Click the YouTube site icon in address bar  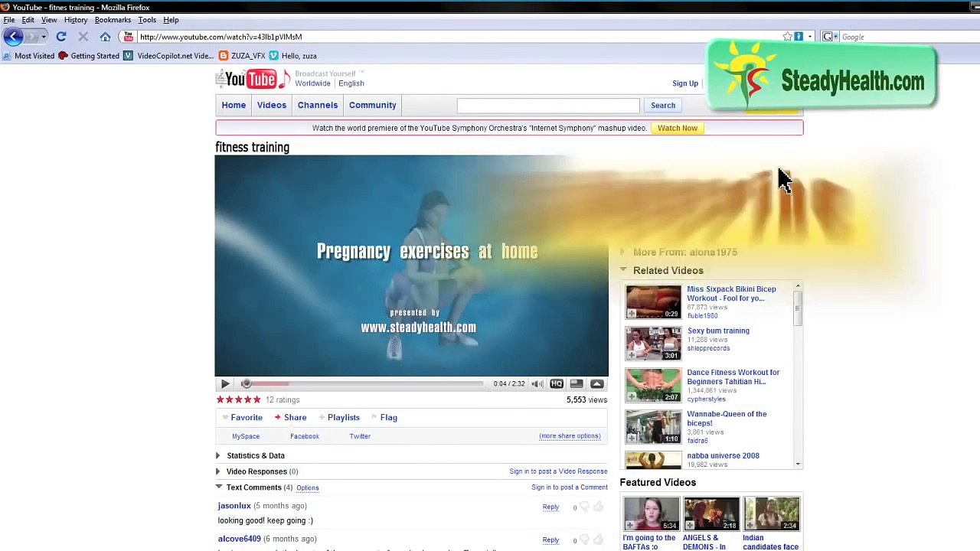coord(128,37)
